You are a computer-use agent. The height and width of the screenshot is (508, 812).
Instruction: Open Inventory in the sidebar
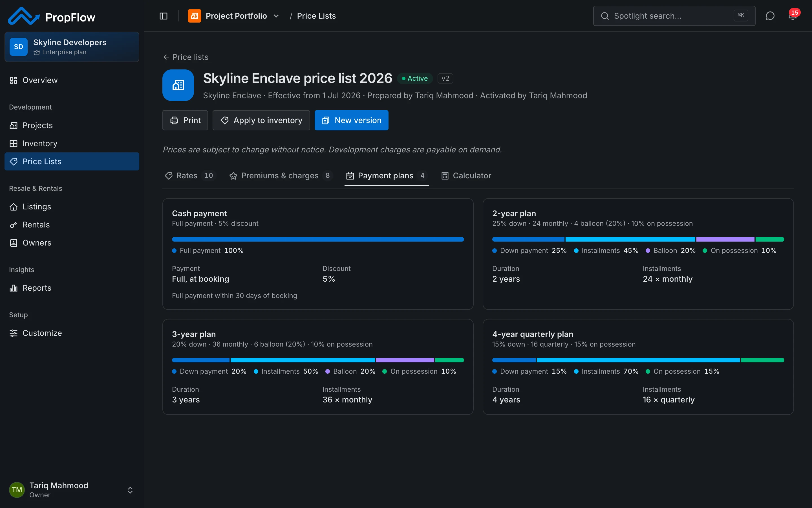[x=72, y=143]
